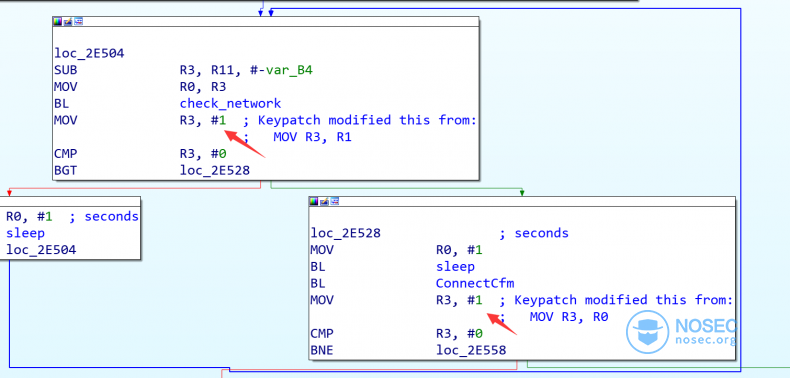Screen dimensions: 790x378
Task: Select the BGT mnemonic
Action: click(x=65, y=170)
